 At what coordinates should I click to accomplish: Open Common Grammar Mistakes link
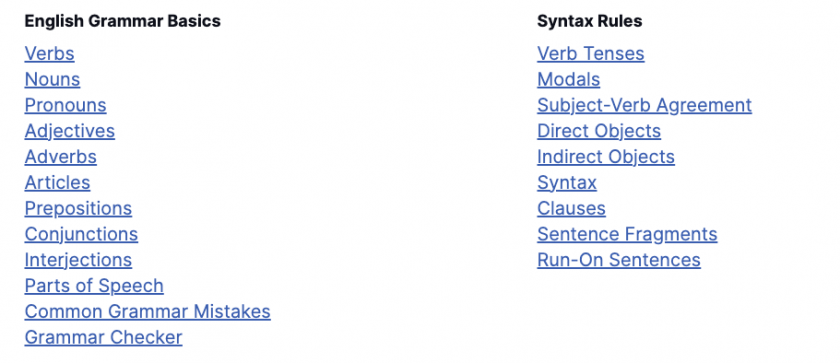point(147,312)
